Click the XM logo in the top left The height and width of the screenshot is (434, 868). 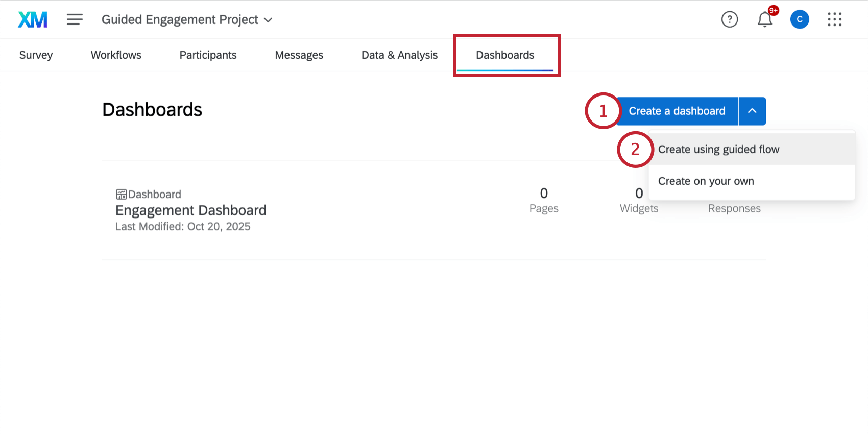(x=32, y=19)
